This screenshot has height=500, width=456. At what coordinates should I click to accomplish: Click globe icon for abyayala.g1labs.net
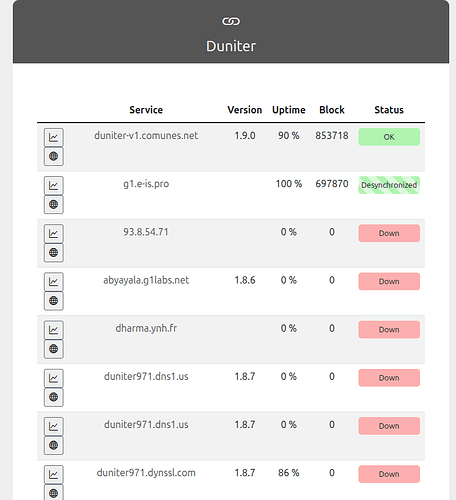coord(54,301)
